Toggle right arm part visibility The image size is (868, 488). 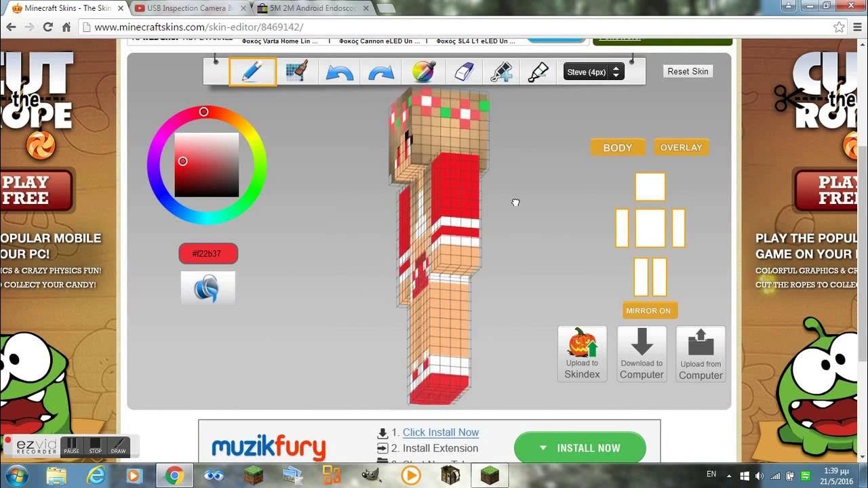[x=678, y=228]
